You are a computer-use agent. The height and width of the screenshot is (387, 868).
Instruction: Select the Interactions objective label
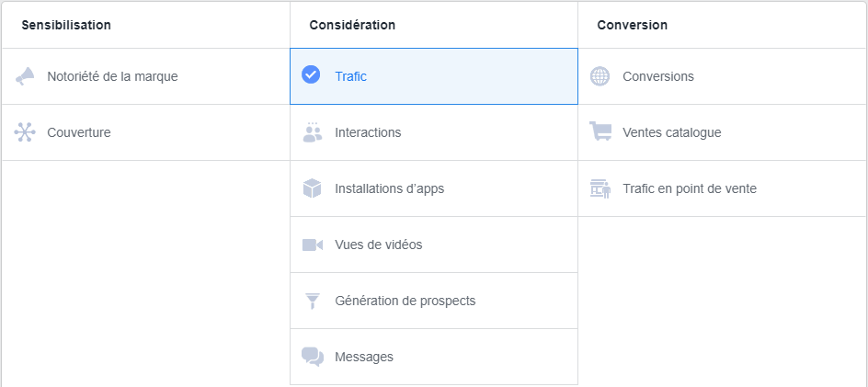point(368,132)
